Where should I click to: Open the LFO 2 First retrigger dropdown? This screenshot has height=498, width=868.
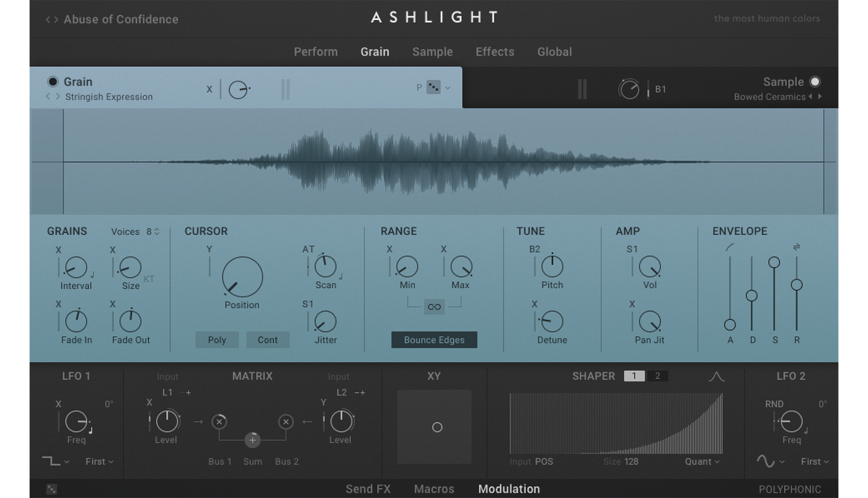(x=815, y=461)
